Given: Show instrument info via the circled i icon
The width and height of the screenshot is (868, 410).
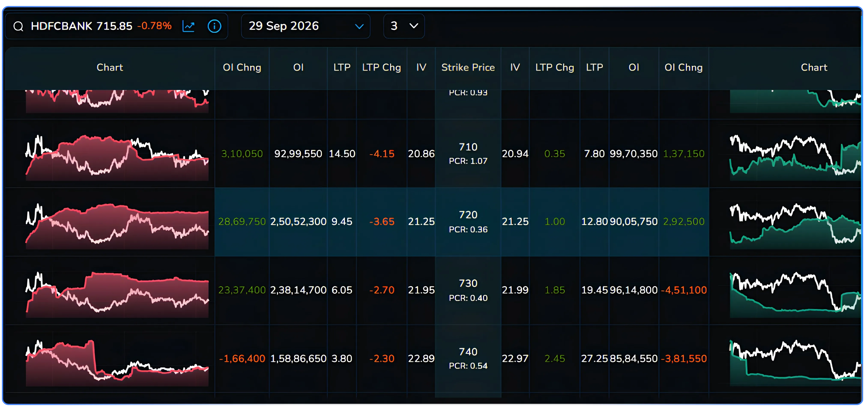Looking at the screenshot, I should (x=214, y=26).
